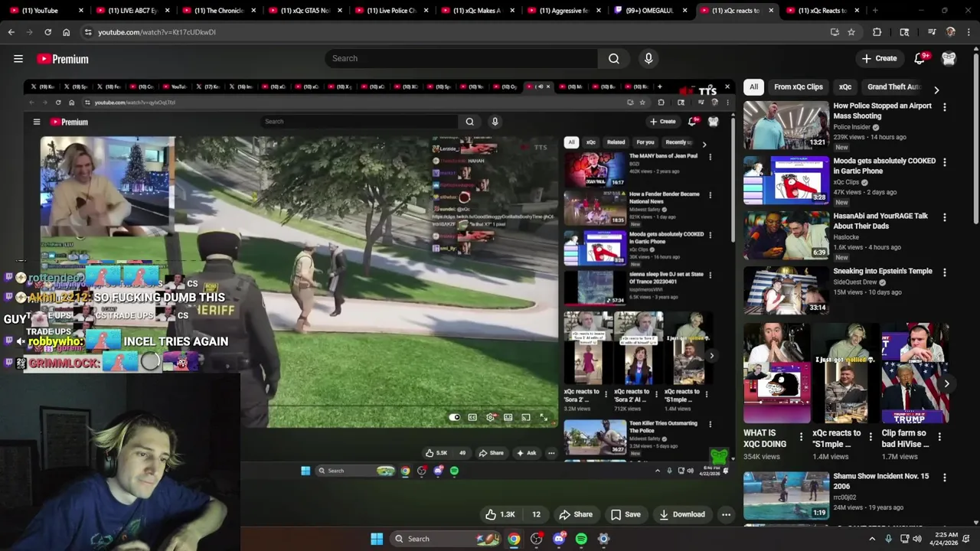Open options for HasanAbi and YourRAGE video

point(944,217)
